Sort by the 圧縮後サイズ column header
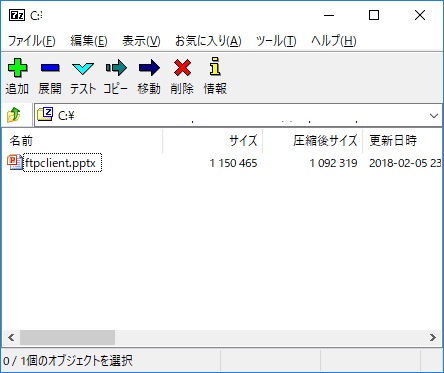 point(313,141)
